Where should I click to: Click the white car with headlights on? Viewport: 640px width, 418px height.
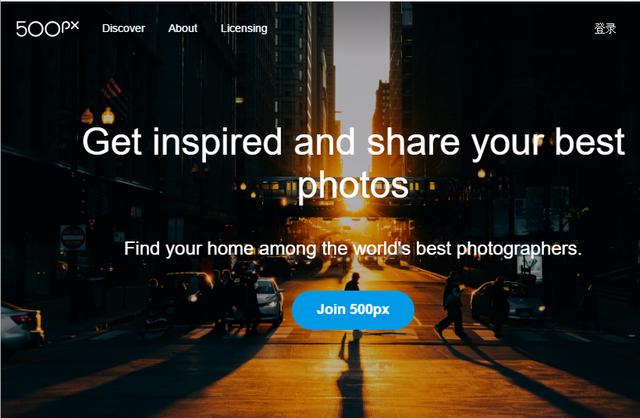click(269, 301)
